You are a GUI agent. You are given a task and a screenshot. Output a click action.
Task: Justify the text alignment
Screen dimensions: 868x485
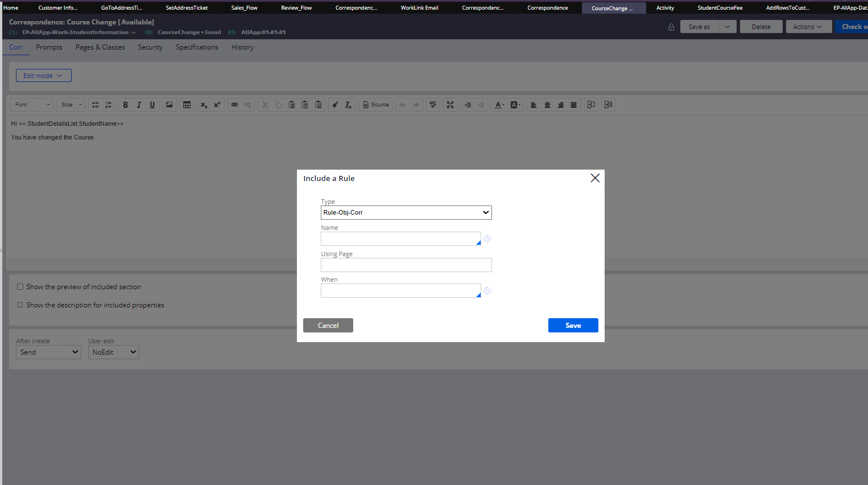point(573,105)
